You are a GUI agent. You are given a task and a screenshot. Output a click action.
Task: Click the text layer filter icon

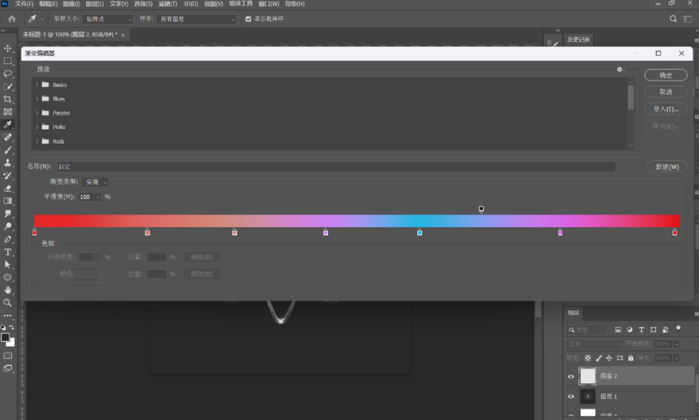[x=641, y=329]
